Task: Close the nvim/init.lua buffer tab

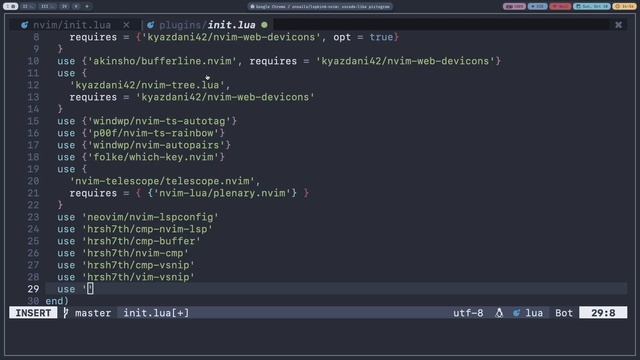Action: click(127, 25)
